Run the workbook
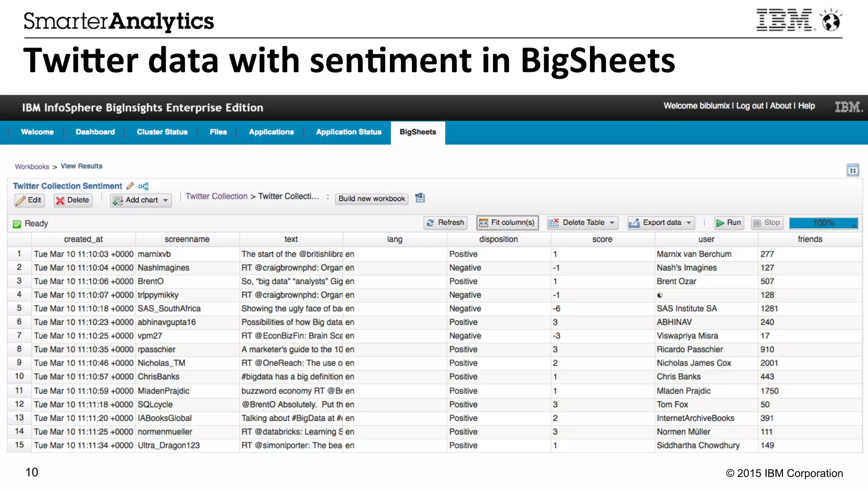 (729, 223)
